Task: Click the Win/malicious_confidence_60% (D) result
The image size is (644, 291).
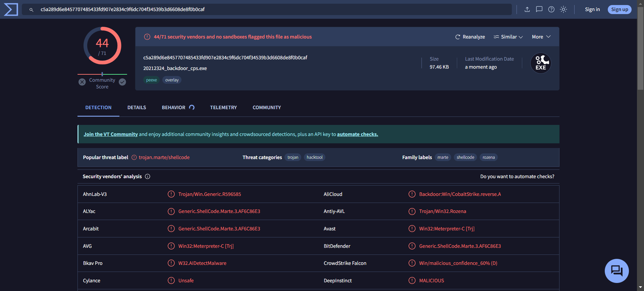Action: point(458,263)
